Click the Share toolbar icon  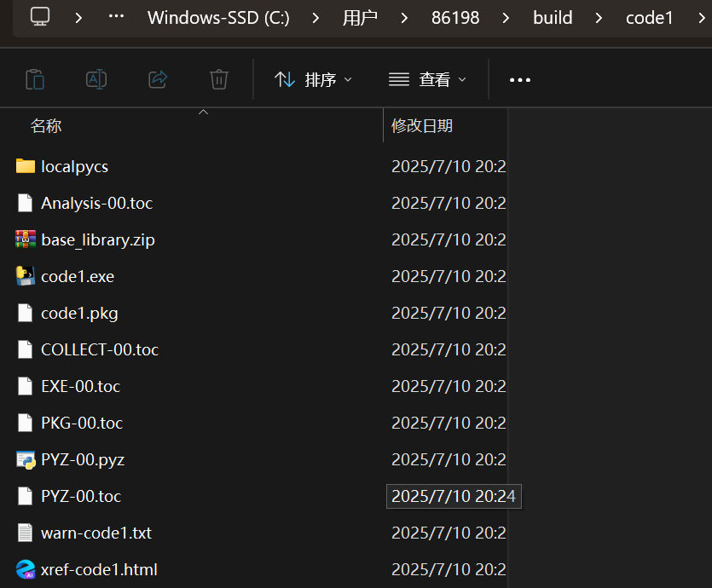(158, 79)
